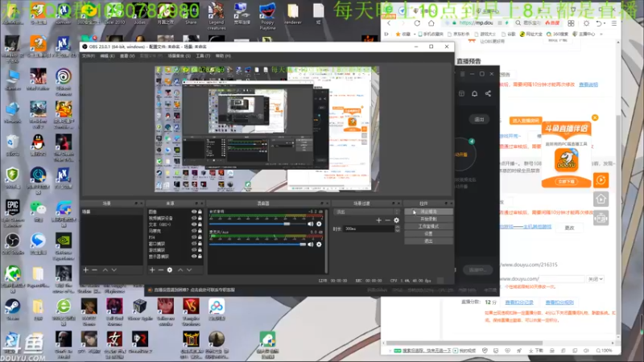Screen dimensions: 644x362
Task: Toggle the lock on 图像 source
Action: point(200,212)
